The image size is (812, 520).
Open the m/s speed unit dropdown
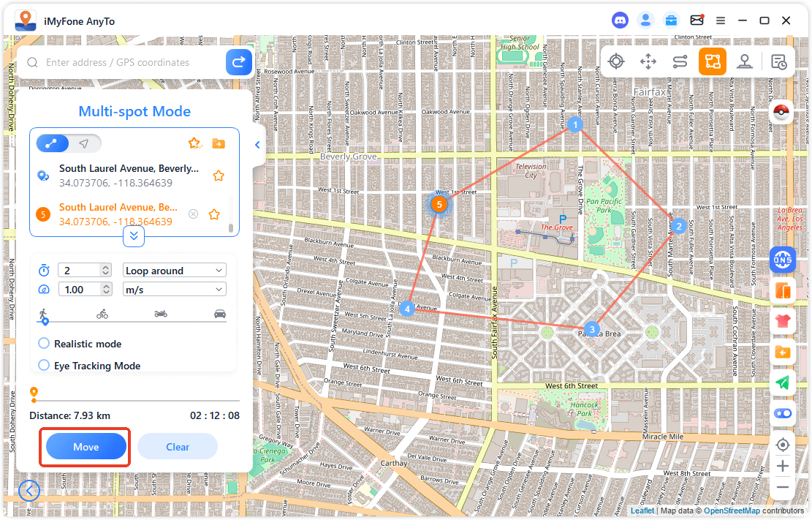tap(175, 290)
